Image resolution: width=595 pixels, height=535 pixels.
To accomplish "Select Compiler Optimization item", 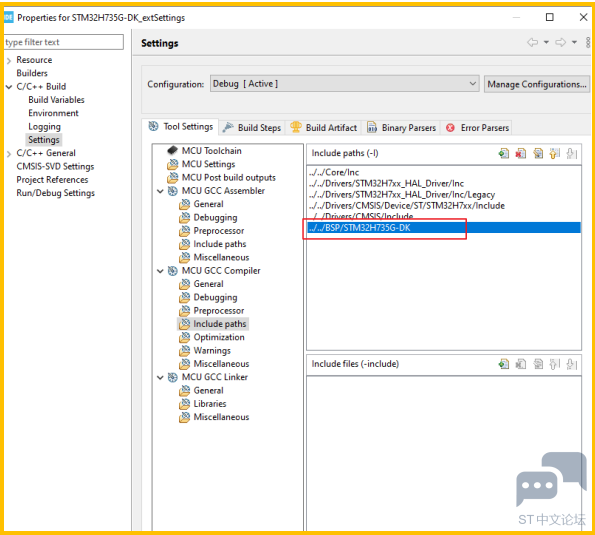I will click(219, 337).
